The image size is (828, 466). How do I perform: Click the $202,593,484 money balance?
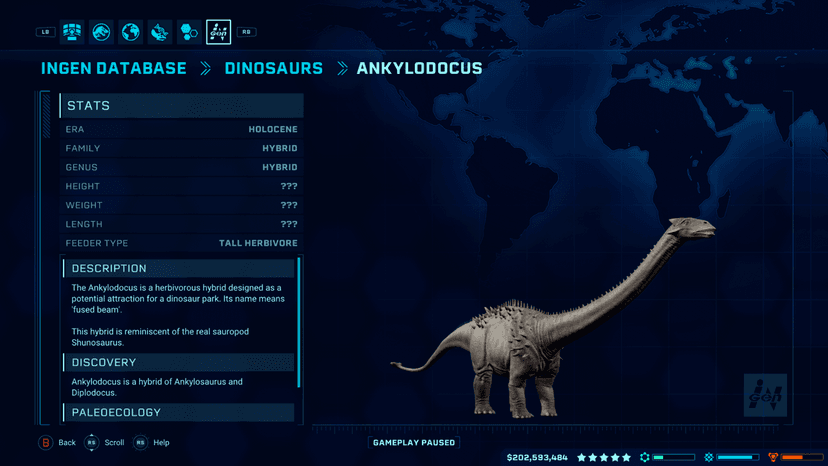tap(537, 458)
